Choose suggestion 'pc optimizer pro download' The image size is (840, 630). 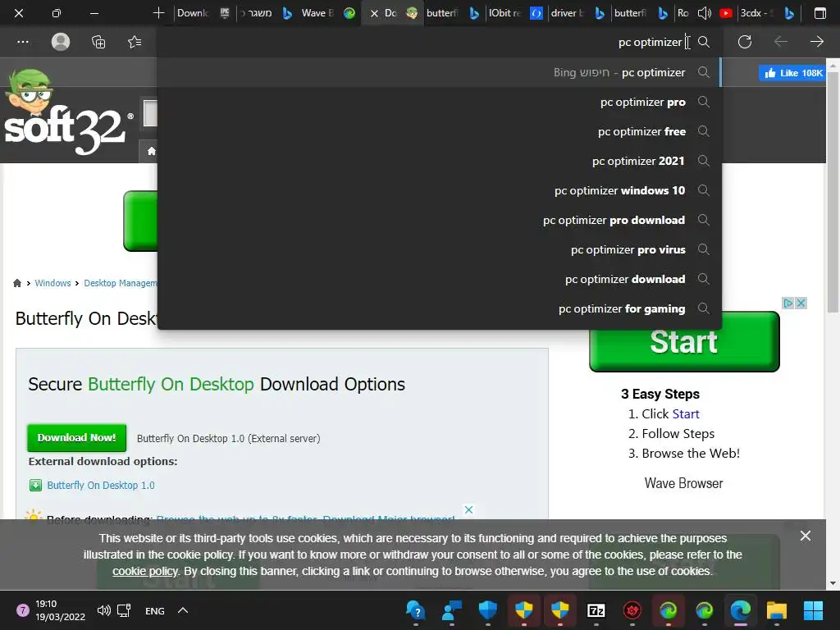point(440,220)
